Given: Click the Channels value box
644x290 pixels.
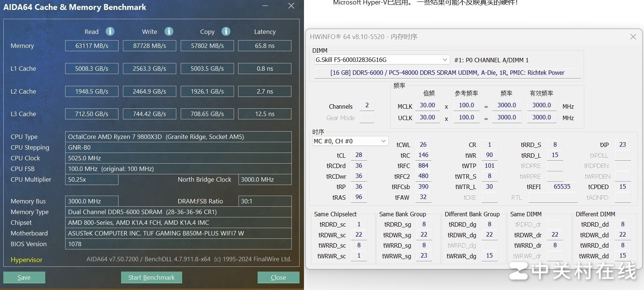Looking at the screenshot, I should click(x=367, y=106).
